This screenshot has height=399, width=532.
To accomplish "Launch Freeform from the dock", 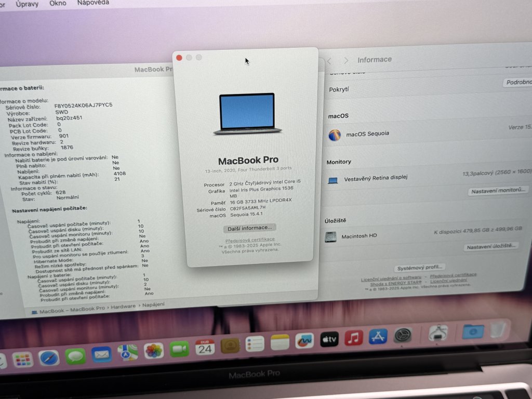I will pos(304,341).
